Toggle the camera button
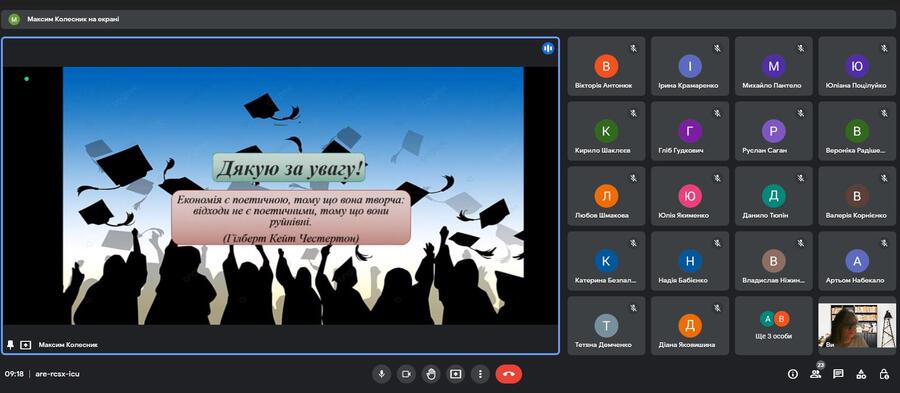 click(x=406, y=374)
